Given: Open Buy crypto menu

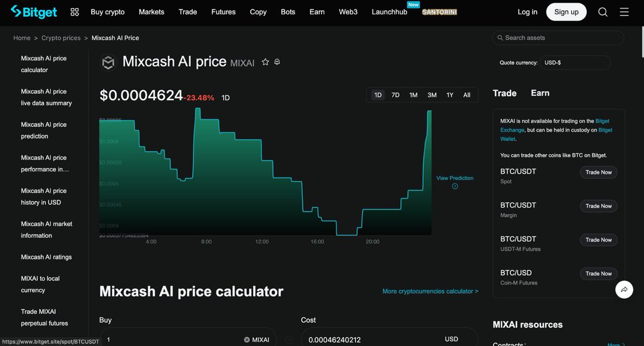Looking at the screenshot, I should [x=107, y=12].
